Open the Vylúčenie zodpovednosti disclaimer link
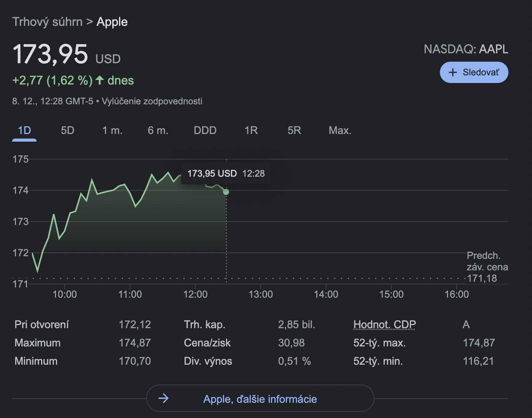 152,101
